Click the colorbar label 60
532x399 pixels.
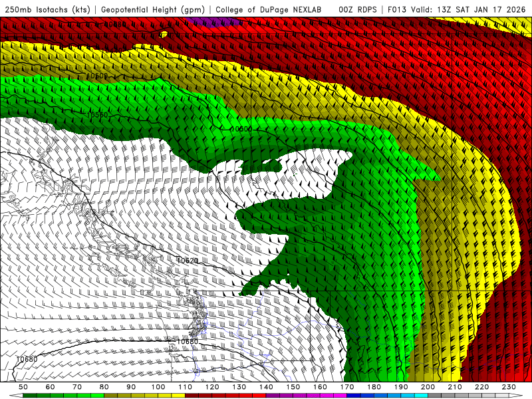coord(51,387)
